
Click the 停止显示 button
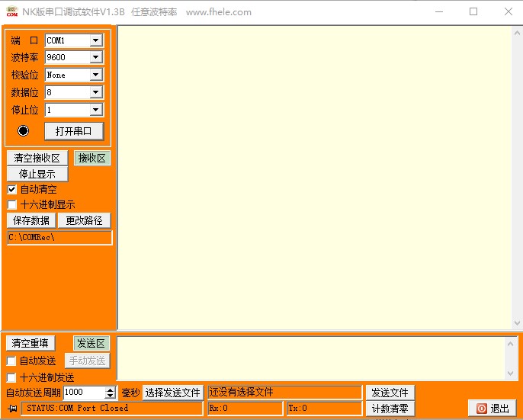[x=37, y=174]
